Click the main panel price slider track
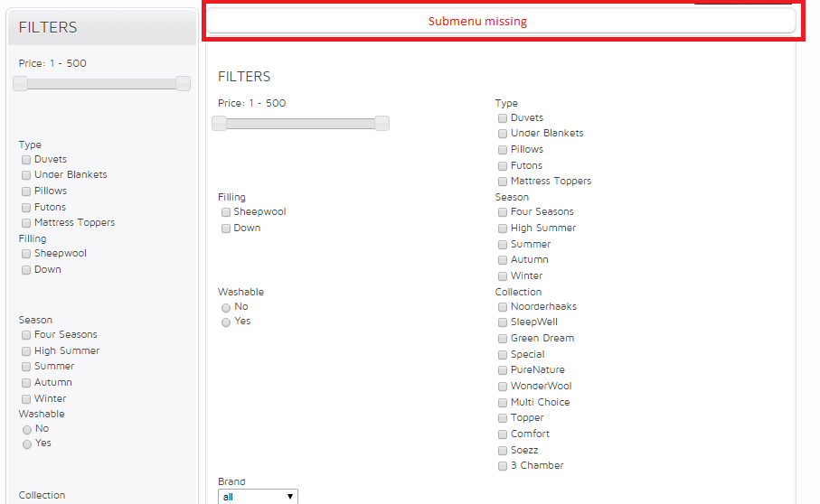The height and width of the screenshot is (504, 820). tap(301, 123)
